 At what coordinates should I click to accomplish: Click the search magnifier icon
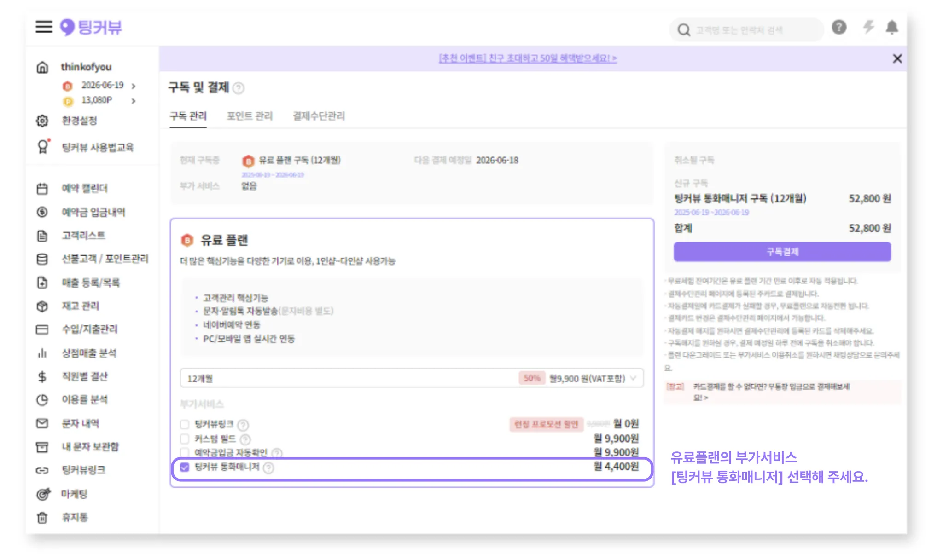[x=684, y=30]
